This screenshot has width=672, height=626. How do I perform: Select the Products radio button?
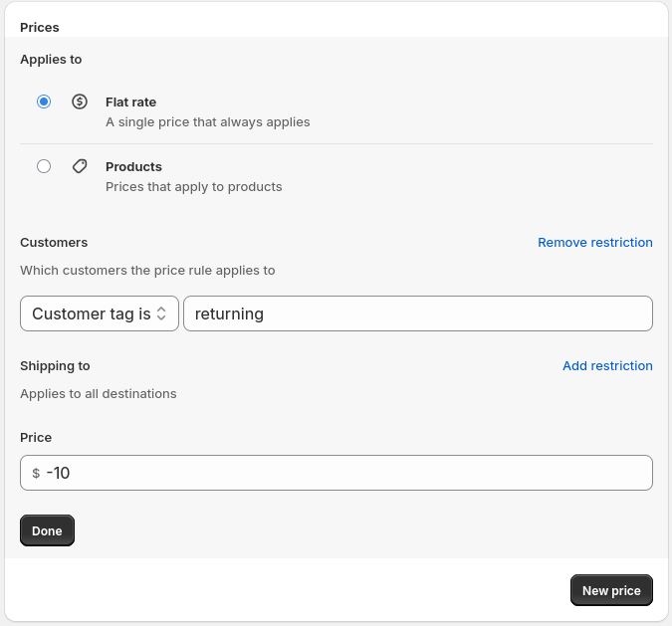(x=44, y=166)
